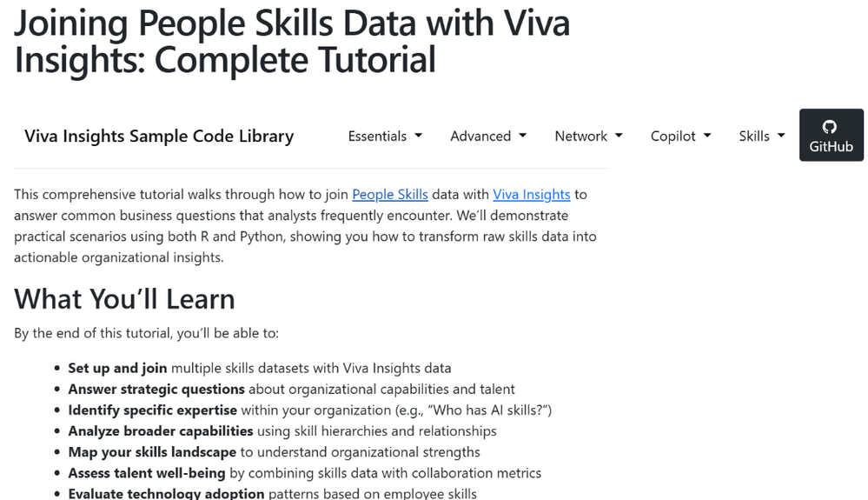Click the bold 'Set up and join' text
Viewport: 868px width, 500px height.
click(117, 368)
